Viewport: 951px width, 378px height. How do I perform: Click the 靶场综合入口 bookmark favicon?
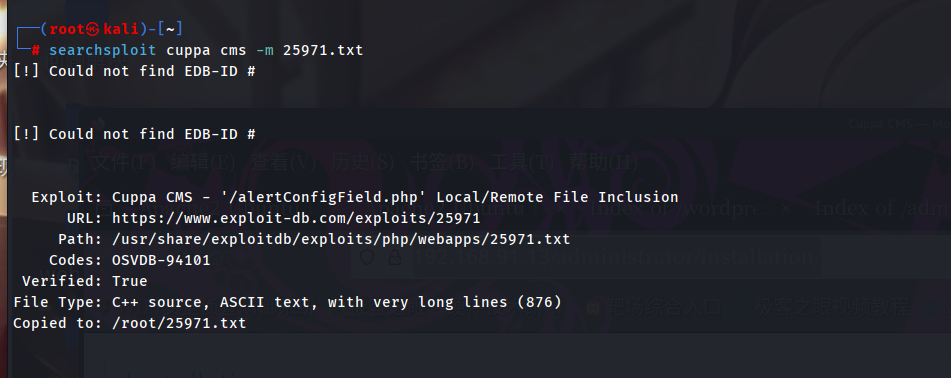pos(592,308)
